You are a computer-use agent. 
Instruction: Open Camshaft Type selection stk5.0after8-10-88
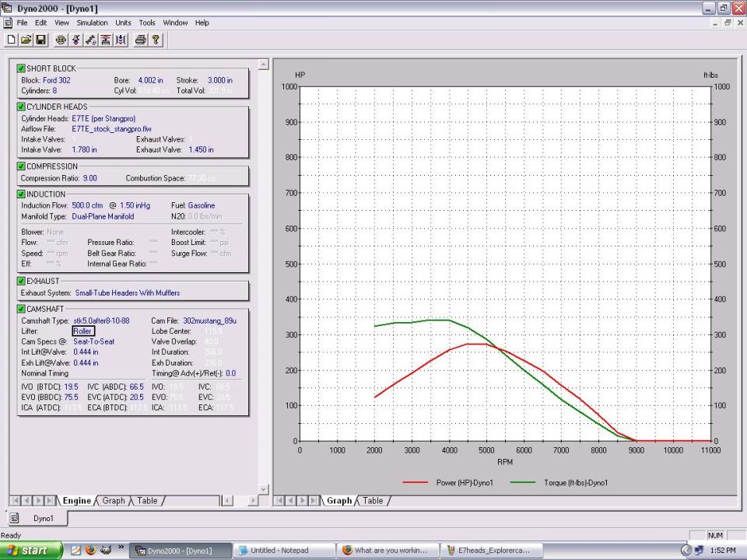click(101, 320)
